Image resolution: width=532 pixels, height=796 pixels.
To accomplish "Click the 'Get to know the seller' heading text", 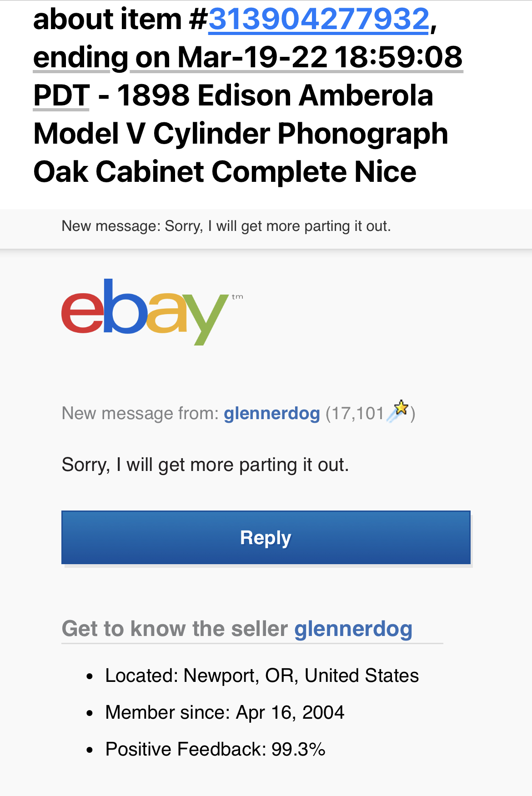I will (175, 629).
